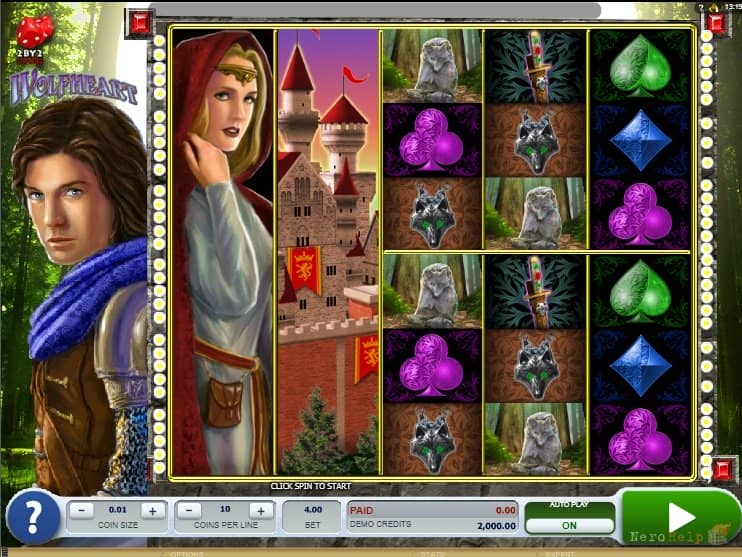Screen dimensions: 742x557
Task: Decrease coins per line with minus
Action: 189,511
